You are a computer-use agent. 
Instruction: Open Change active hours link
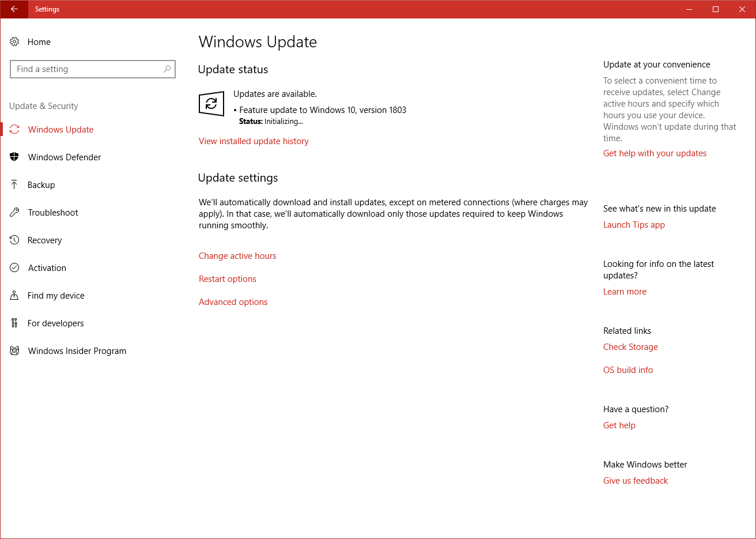pyautogui.click(x=237, y=256)
